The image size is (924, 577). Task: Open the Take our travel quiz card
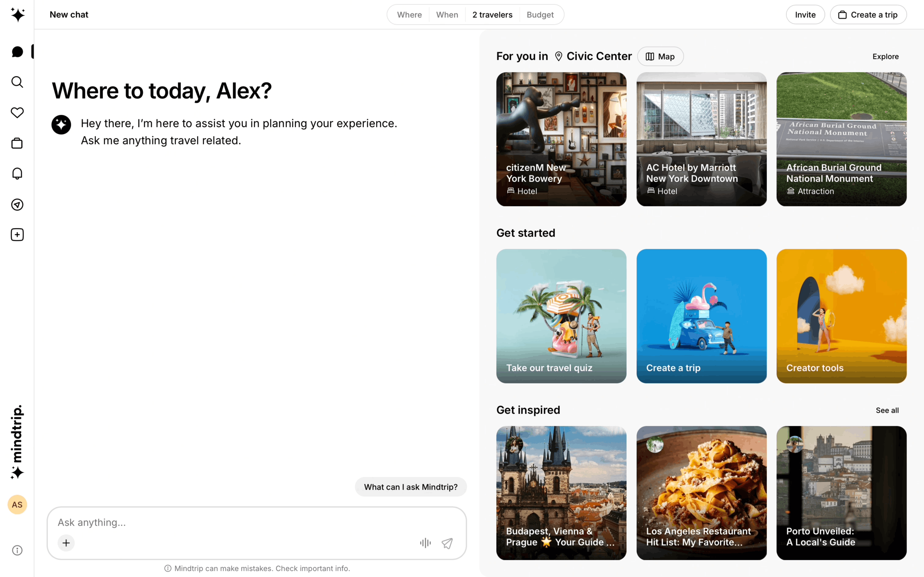561,316
